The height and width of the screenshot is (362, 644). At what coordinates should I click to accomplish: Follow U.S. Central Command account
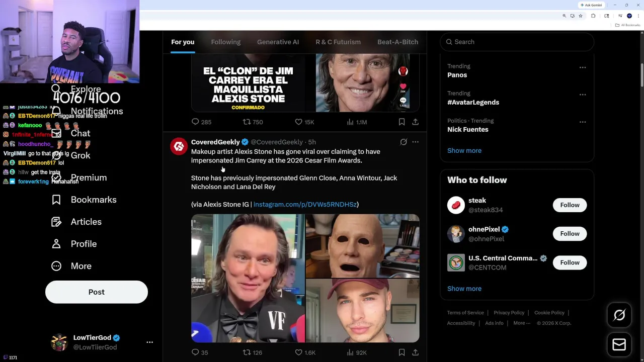click(570, 262)
